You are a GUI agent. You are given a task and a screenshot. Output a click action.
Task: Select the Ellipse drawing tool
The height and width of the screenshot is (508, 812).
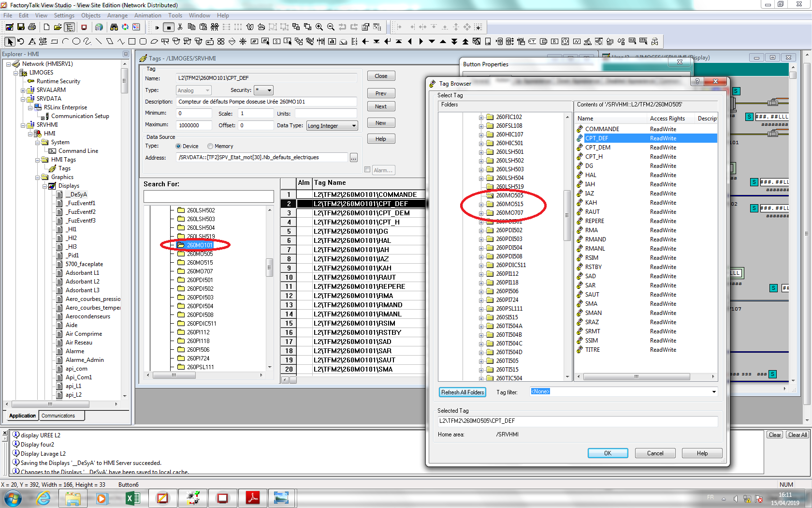click(76, 42)
